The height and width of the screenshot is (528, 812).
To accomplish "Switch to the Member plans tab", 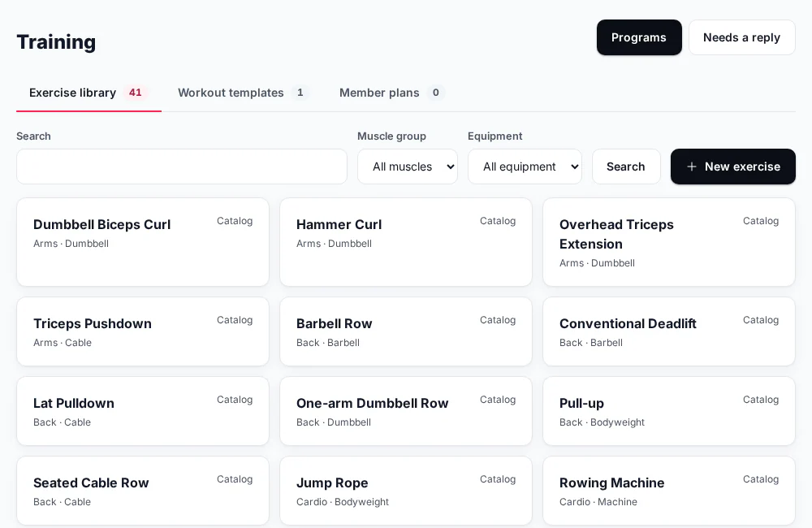I will 391,93.
